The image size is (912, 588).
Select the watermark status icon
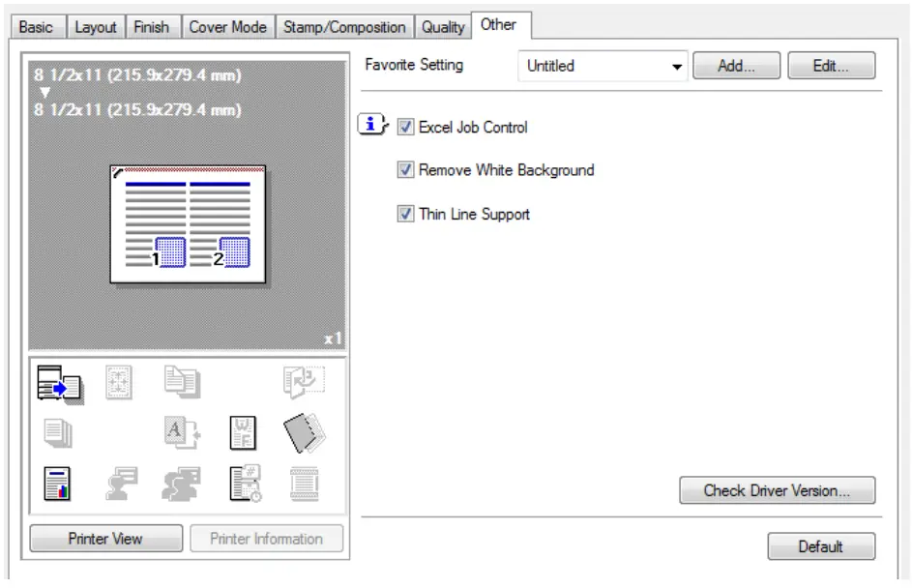244,433
